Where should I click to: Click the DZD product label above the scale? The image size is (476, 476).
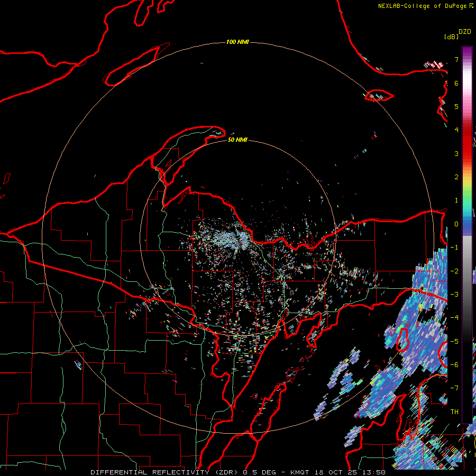click(465, 32)
